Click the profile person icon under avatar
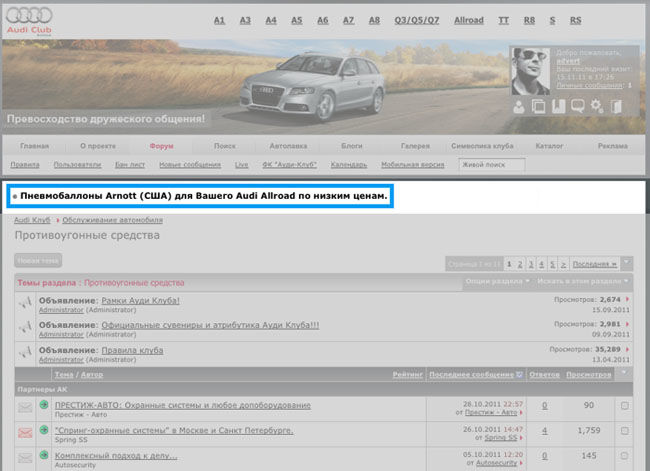 (521, 107)
